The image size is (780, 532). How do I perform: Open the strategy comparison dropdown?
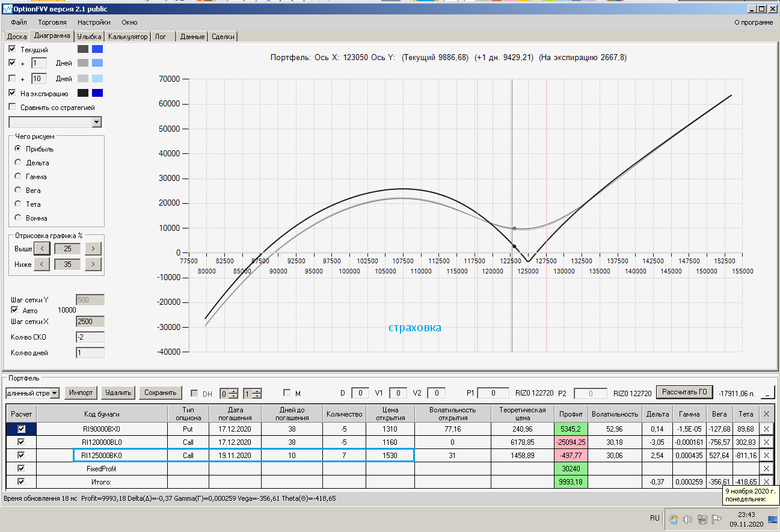click(x=96, y=123)
